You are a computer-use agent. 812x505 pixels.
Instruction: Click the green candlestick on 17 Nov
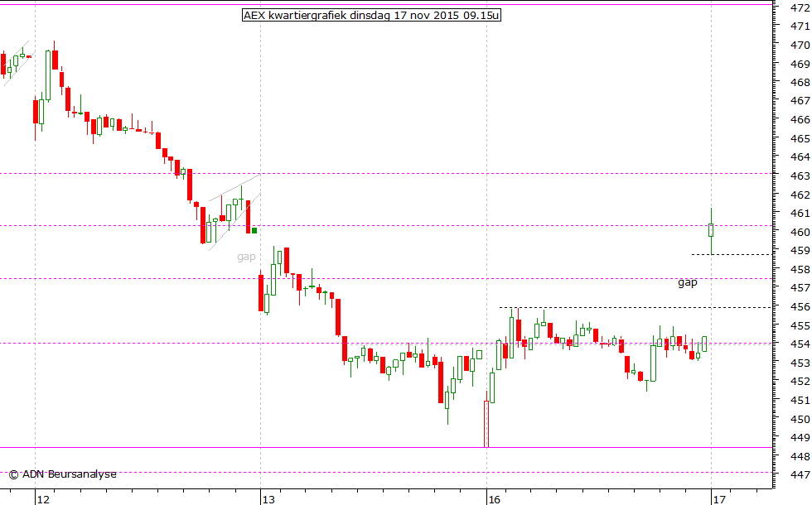[x=711, y=230]
